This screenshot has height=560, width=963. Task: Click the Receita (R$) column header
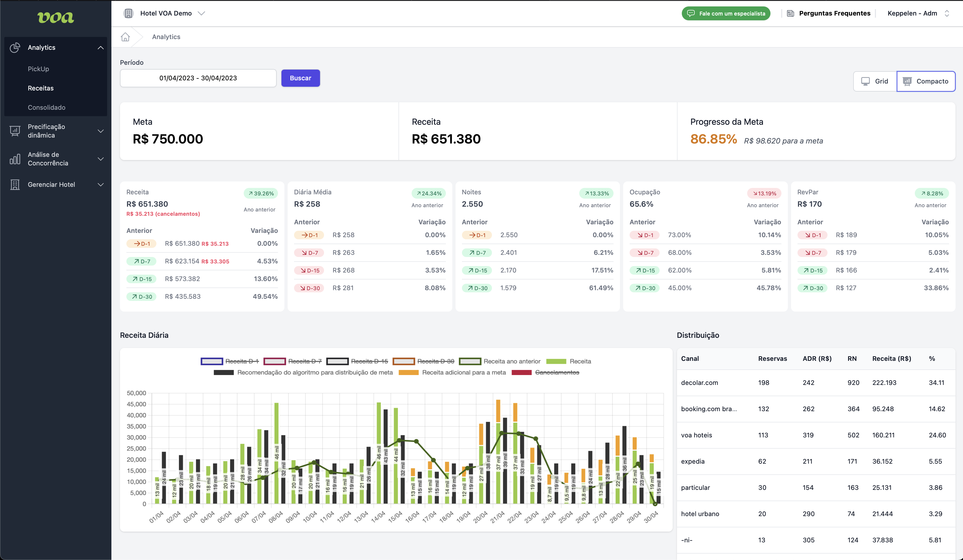[891, 359]
